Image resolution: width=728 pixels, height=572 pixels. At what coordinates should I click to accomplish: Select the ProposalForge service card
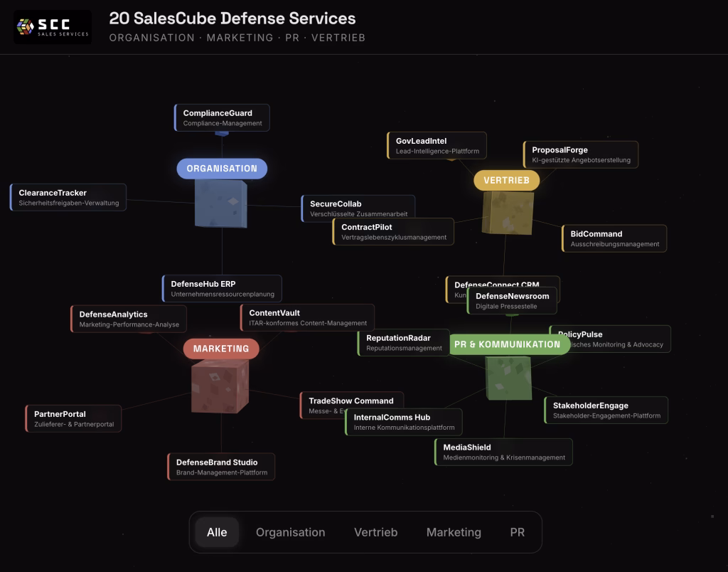[x=581, y=154]
